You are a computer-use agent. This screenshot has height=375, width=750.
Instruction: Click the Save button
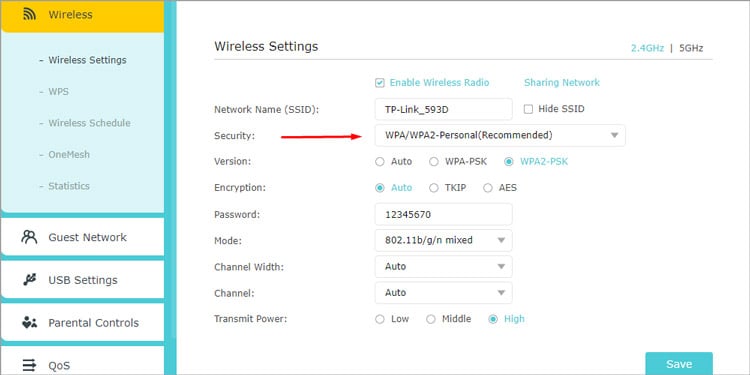679,364
